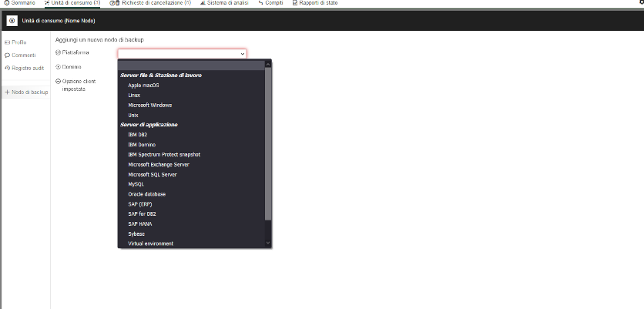The image size is (644, 309).
Task: Go to the Sistema di analisi tab
Action: [224, 3]
